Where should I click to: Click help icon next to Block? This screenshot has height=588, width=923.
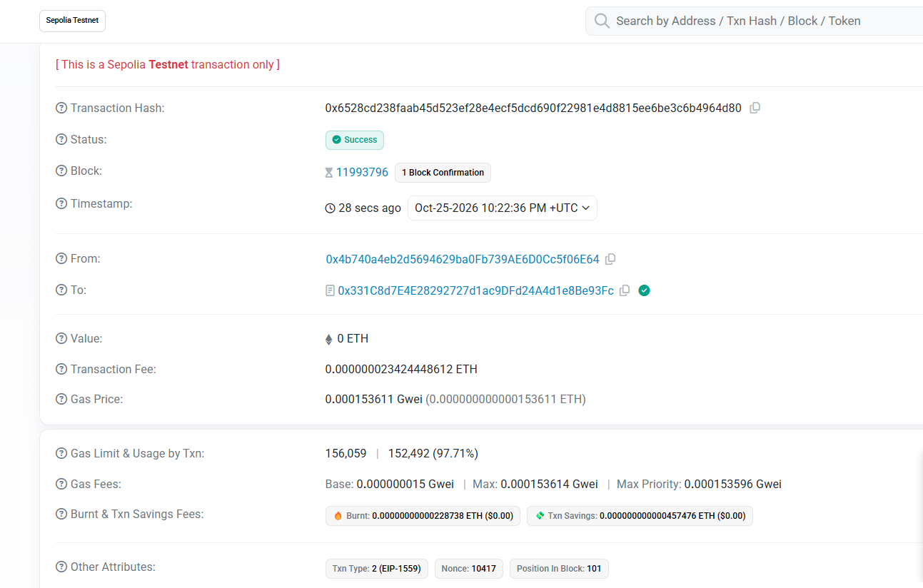(61, 171)
